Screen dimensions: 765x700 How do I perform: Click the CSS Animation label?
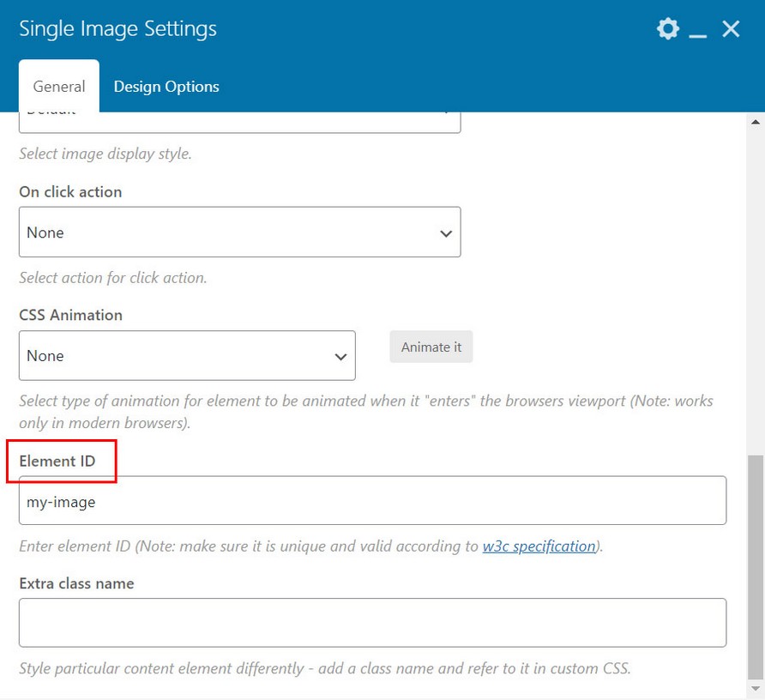(70, 315)
